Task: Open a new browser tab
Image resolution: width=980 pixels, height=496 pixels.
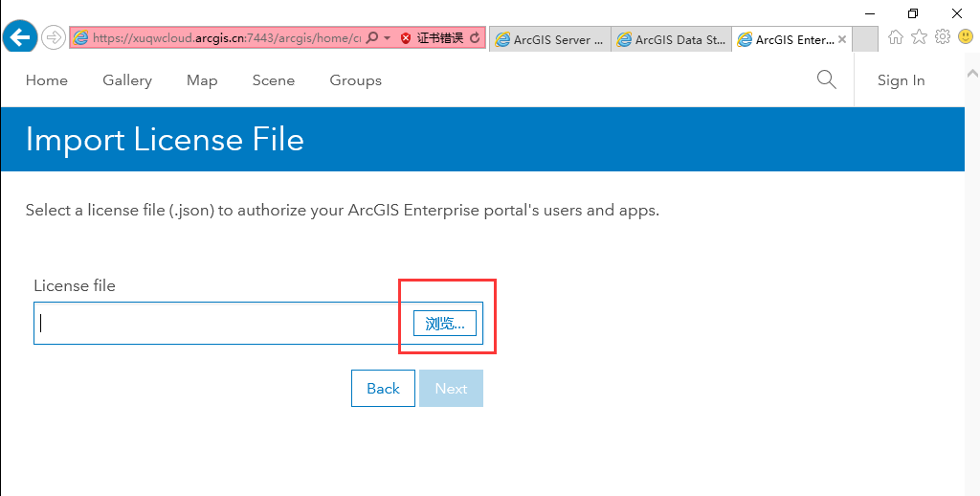Action: 865,39
